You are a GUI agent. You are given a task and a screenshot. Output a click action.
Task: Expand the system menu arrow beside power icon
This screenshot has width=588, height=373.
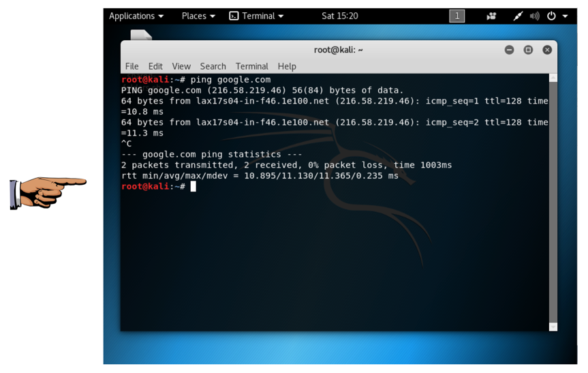(565, 16)
